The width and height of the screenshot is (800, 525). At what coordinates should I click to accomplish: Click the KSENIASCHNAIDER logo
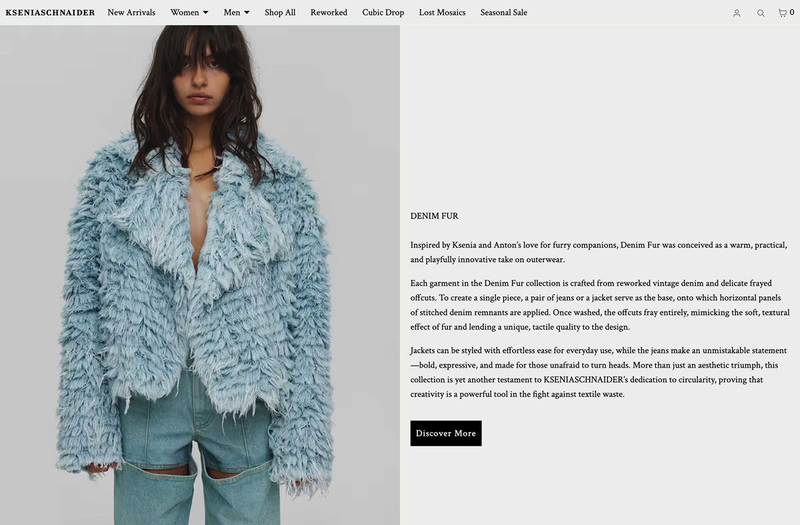tap(50, 12)
